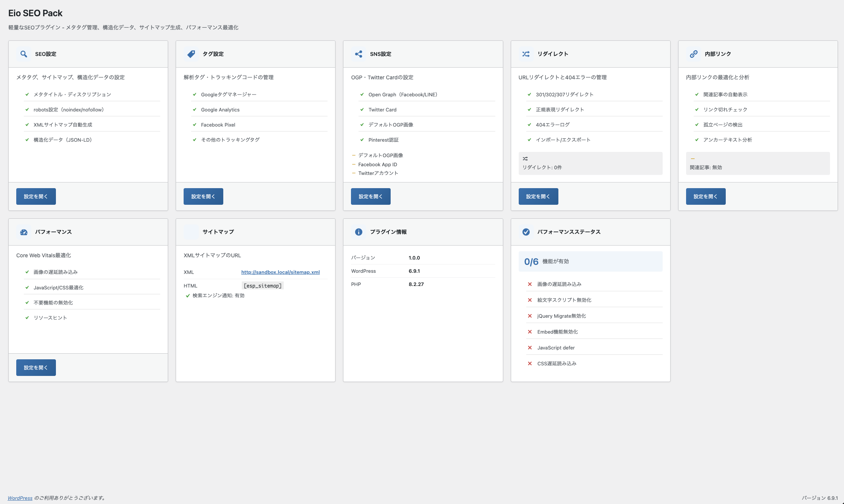The height and width of the screenshot is (504, 844).
Task: Click the share icon on the SNS設定 card
Action: (359, 54)
